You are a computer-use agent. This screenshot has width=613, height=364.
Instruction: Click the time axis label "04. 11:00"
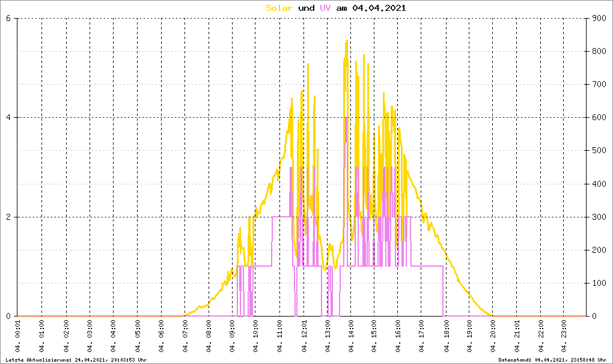[279, 336]
